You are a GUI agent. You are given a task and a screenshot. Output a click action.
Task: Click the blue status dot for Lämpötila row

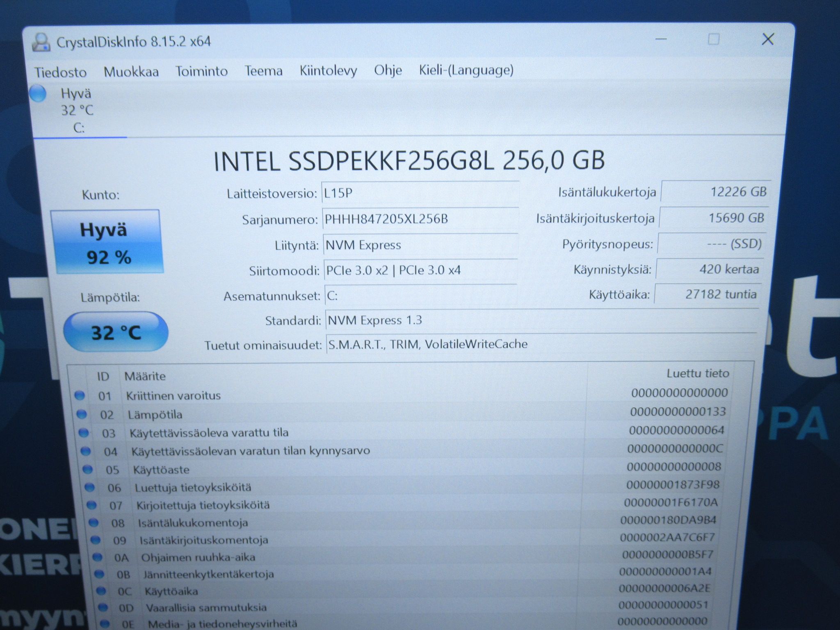coord(82,414)
